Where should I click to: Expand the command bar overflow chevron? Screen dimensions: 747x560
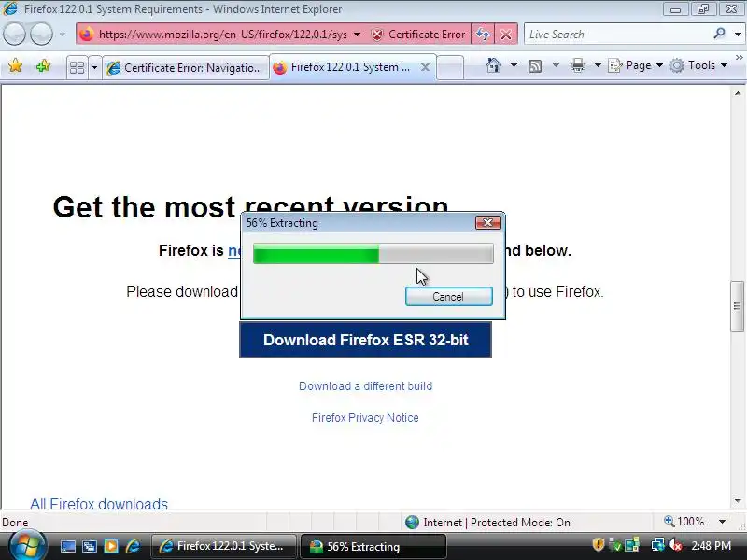[740, 58]
